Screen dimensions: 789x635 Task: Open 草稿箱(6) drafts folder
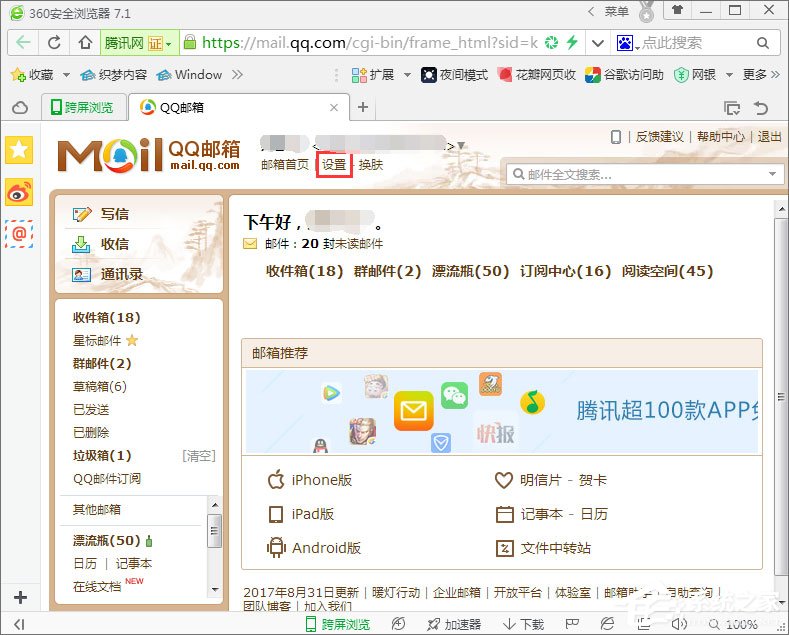click(100, 386)
